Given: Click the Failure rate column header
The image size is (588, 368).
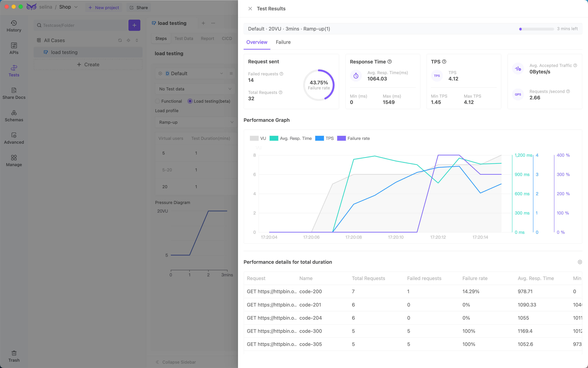Looking at the screenshot, I should click(475, 278).
